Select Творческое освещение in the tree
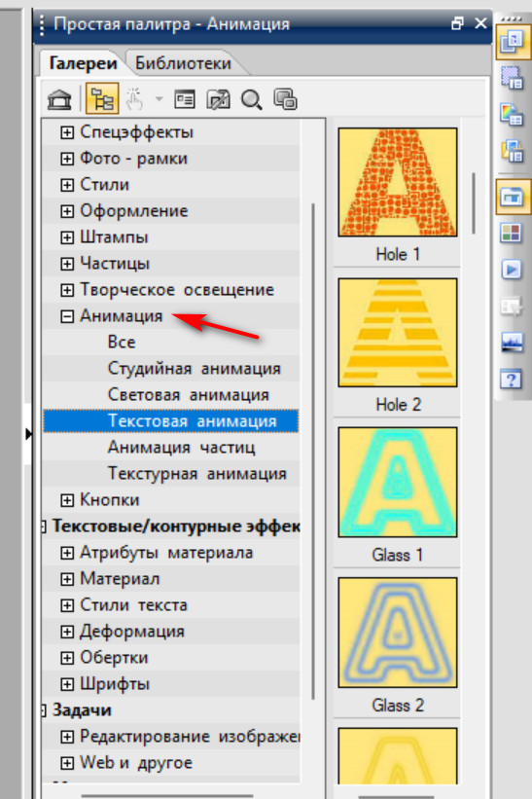 (x=177, y=290)
